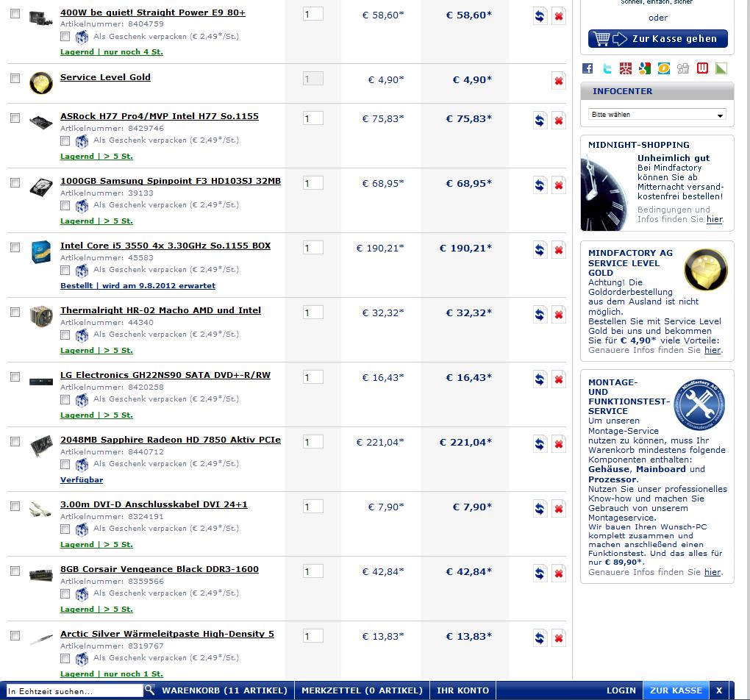Viewport: 750px width, 700px height.
Task: Click the 'In Echtzeit suchen' search field
Action: pyautogui.click(x=74, y=691)
